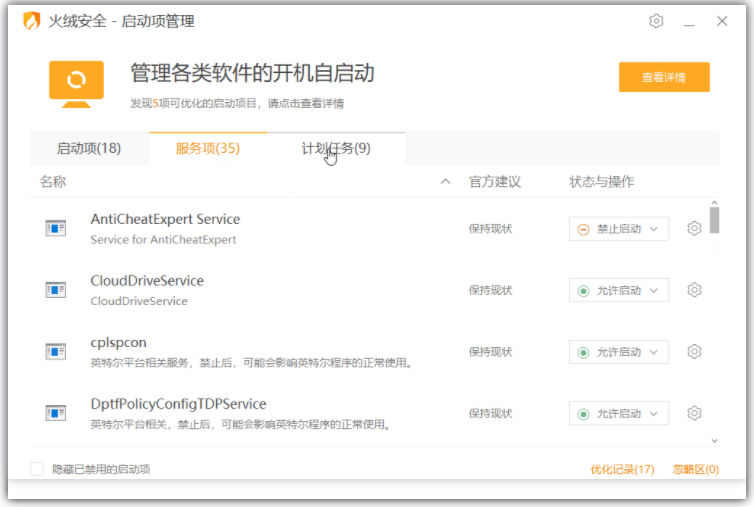This screenshot has width=754, height=507.
Task: Click AntiCheatExpert Service row icon
Action: click(55, 228)
